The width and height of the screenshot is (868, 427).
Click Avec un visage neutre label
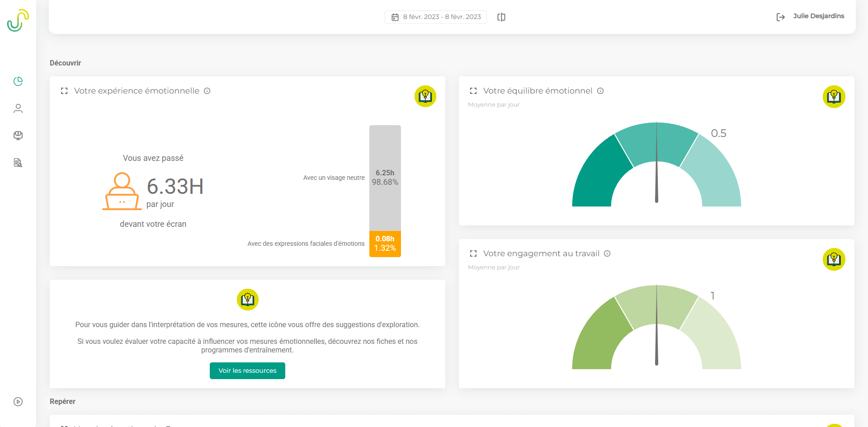click(334, 178)
